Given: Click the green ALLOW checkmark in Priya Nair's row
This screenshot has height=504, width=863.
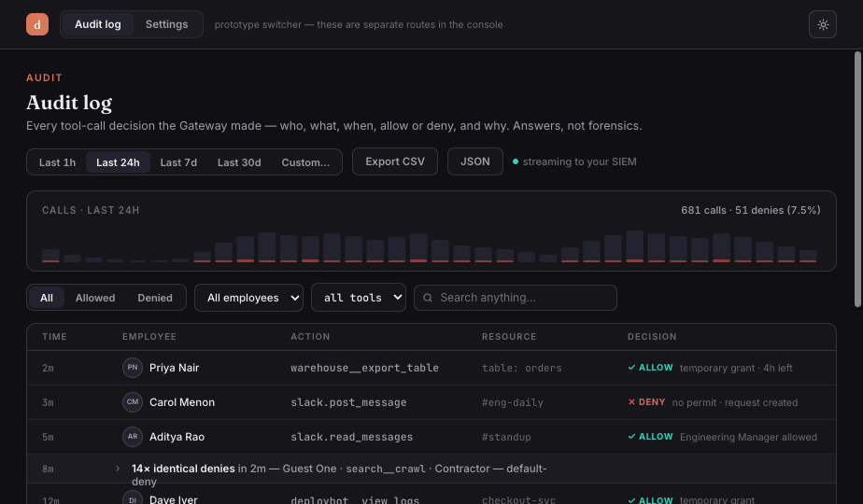Looking at the screenshot, I should tap(631, 368).
